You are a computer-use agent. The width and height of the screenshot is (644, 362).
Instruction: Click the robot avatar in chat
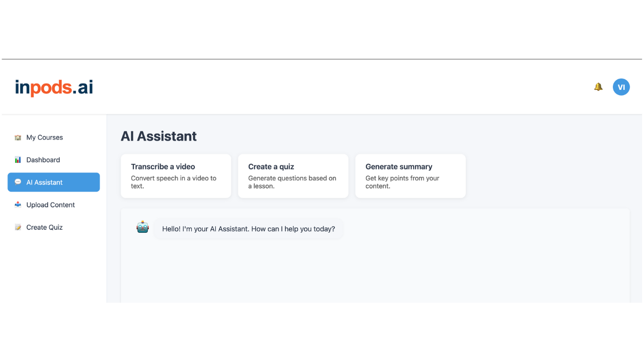pyautogui.click(x=143, y=227)
